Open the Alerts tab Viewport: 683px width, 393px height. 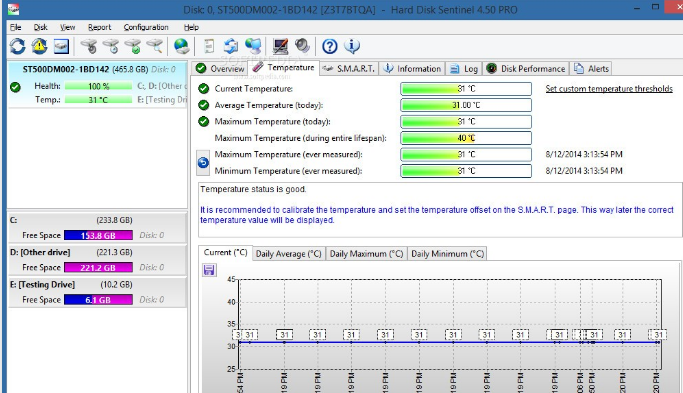(592, 69)
